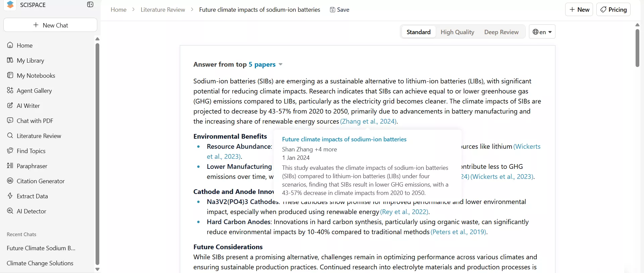Open citation Zhang et al., 2024
The height and width of the screenshot is (273, 644).
pos(368,121)
